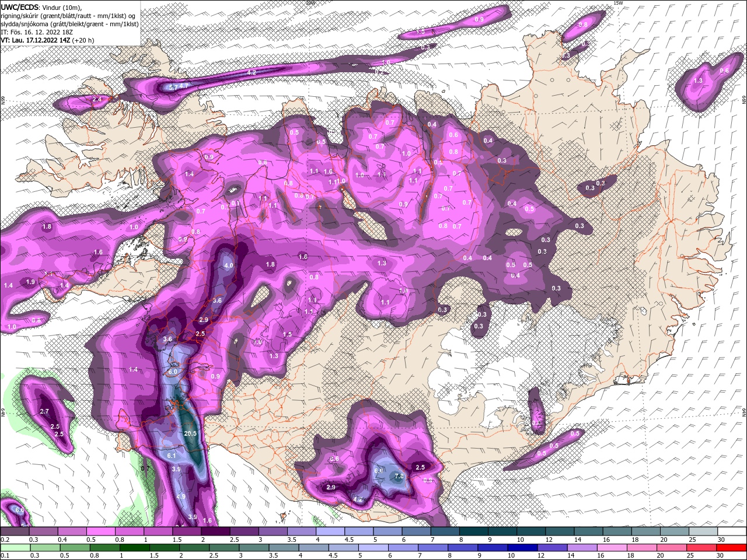This screenshot has width=747, height=560.
Task: Click the 1.9 value over the western sea
Action: pos(31,282)
